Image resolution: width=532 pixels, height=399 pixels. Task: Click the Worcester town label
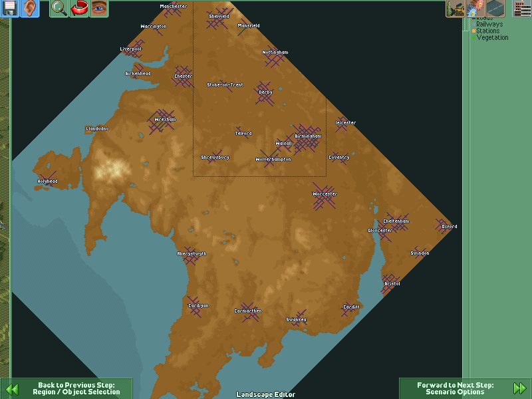coord(325,194)
